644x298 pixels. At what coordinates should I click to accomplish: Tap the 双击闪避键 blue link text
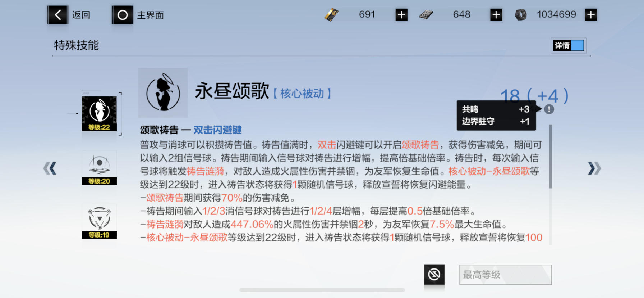[217, 130]
